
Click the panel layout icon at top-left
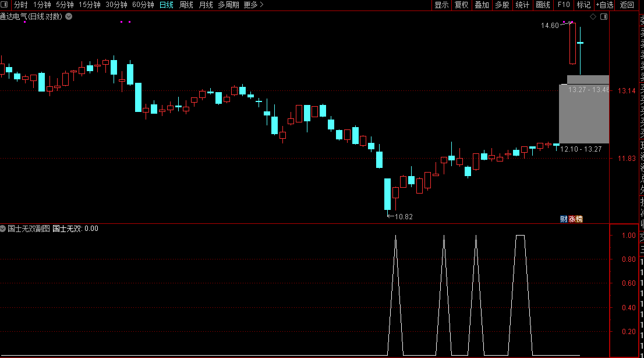pyautogui.click(x=4, y=5)
